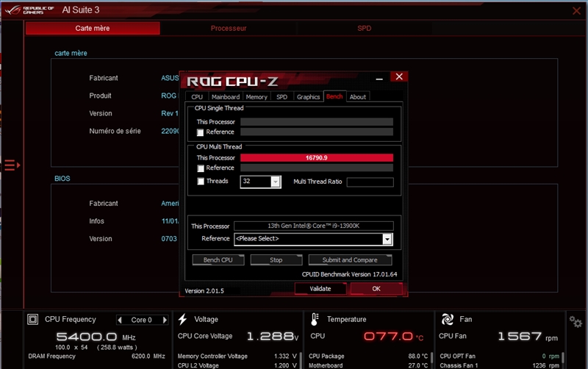This screenshot has width=588, height=369.
Task: Click the Version 2.01.5 label
Action: [204, 291]
